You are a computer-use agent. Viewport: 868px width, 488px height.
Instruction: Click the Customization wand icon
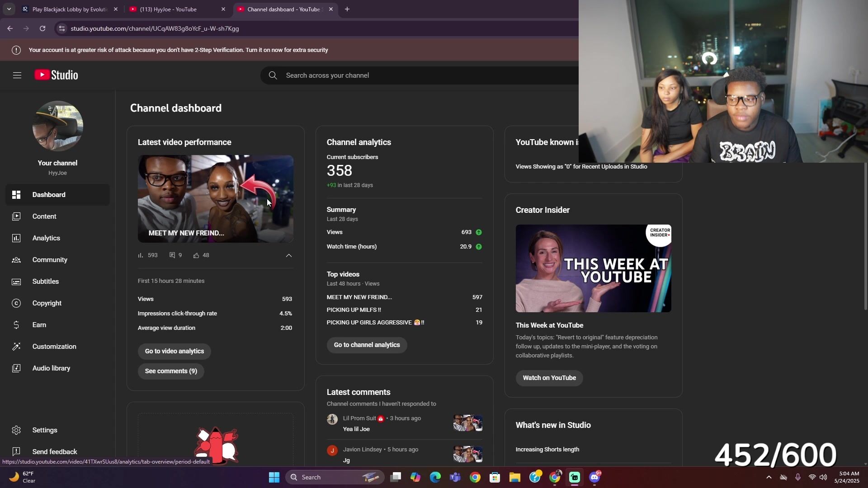(x=16, y=347)
